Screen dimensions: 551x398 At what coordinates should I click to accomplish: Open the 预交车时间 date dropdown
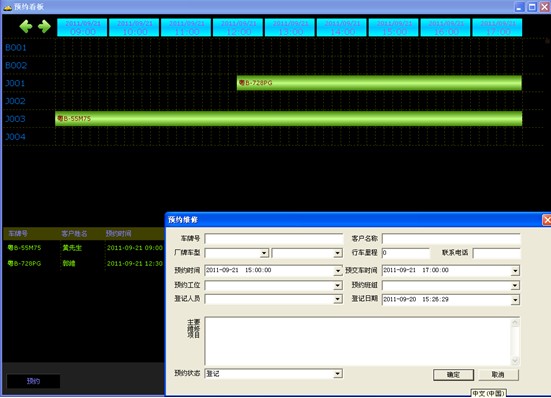click(x=515, y=270)
